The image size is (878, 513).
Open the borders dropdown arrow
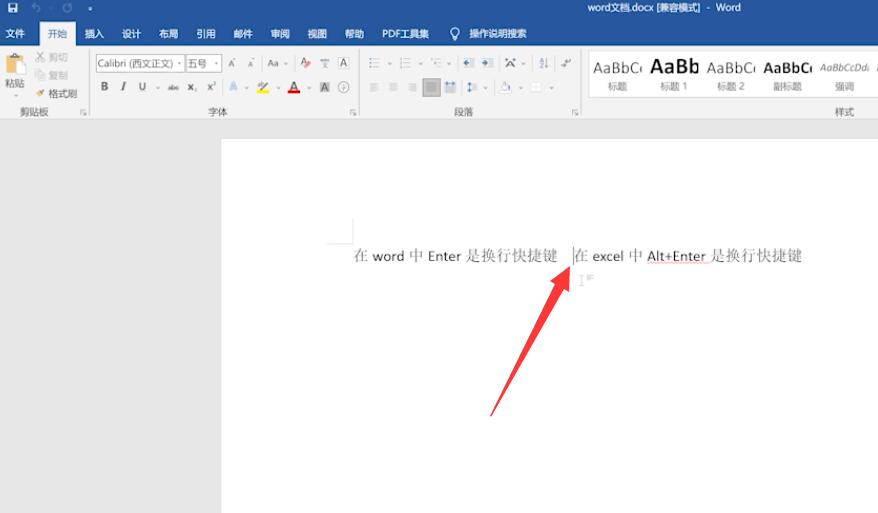click(x=552, y=88)
